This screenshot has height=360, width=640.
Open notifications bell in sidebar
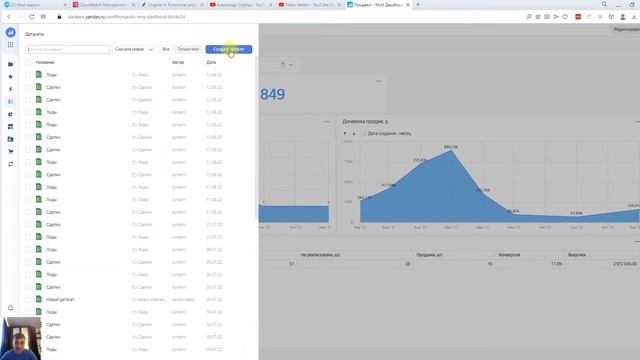tap(11, 307)
